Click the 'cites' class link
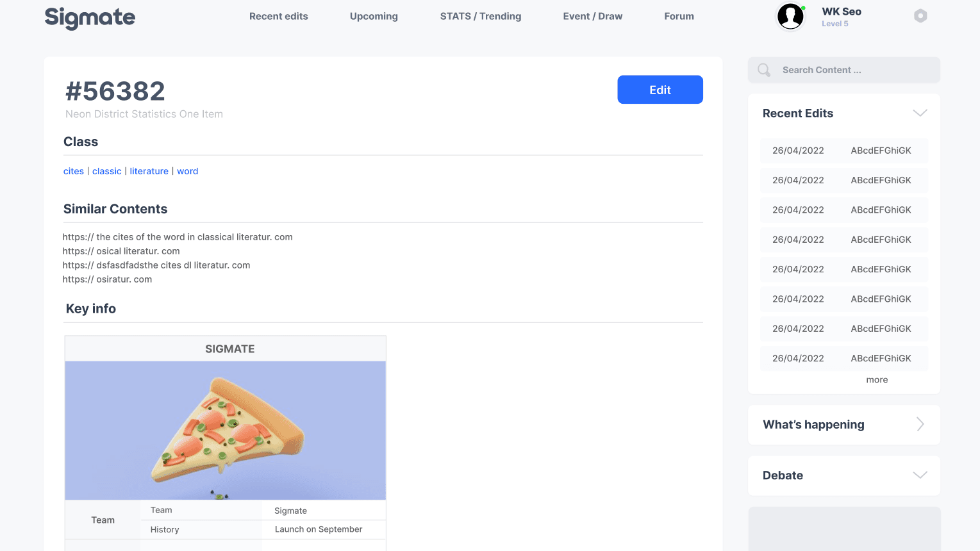The height and width of the screenshot is (551, 980). pos(74,171)
